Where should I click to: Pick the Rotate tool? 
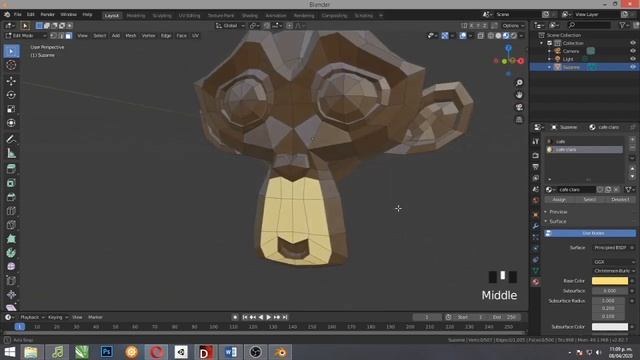[x=11, y=95]
